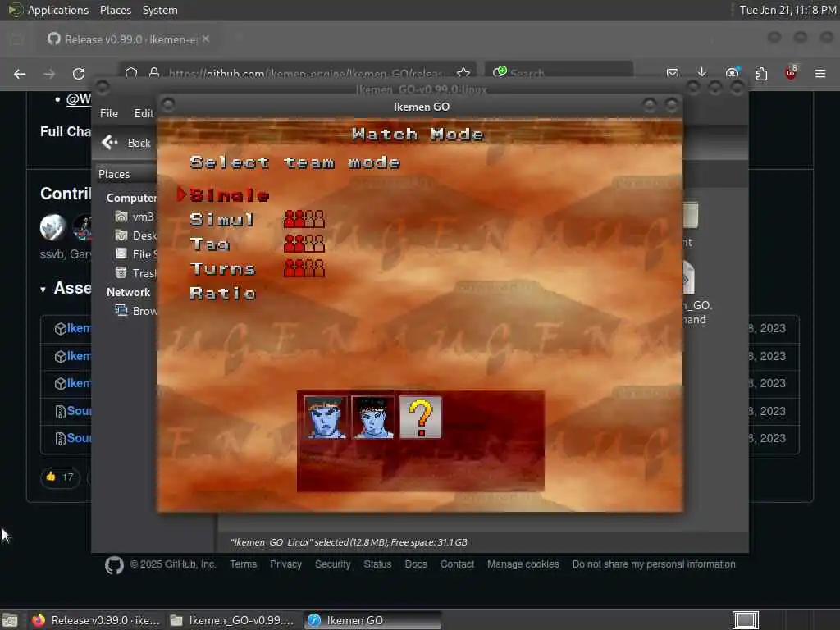Click the Firefox search box

(559, 73)
